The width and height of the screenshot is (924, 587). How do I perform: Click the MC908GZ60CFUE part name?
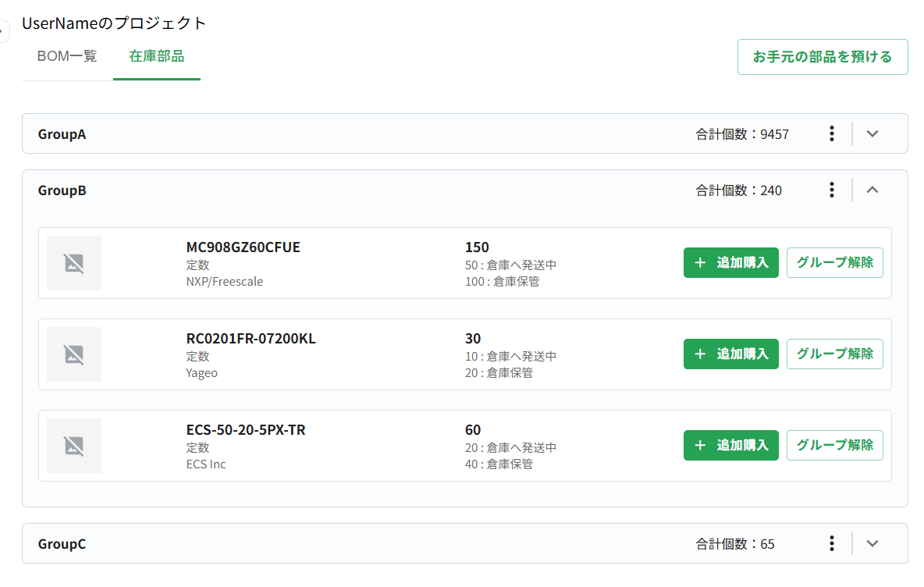coord(243,247)
